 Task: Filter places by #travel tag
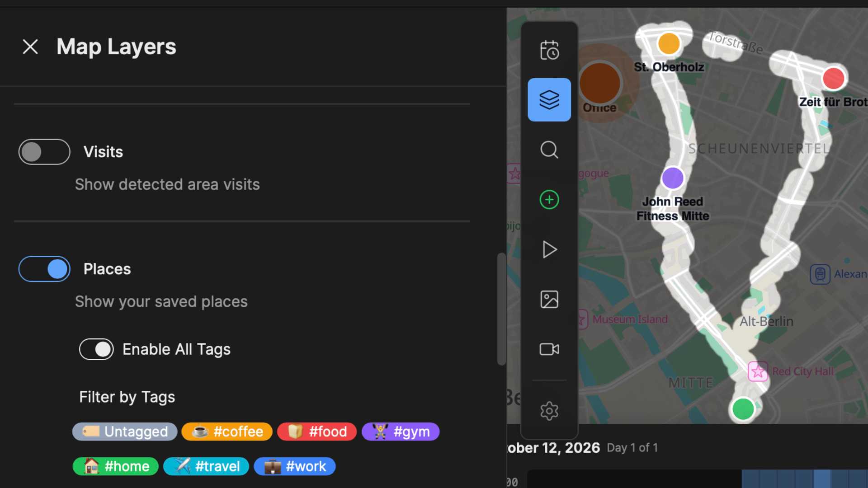click(x=206, y=466)
